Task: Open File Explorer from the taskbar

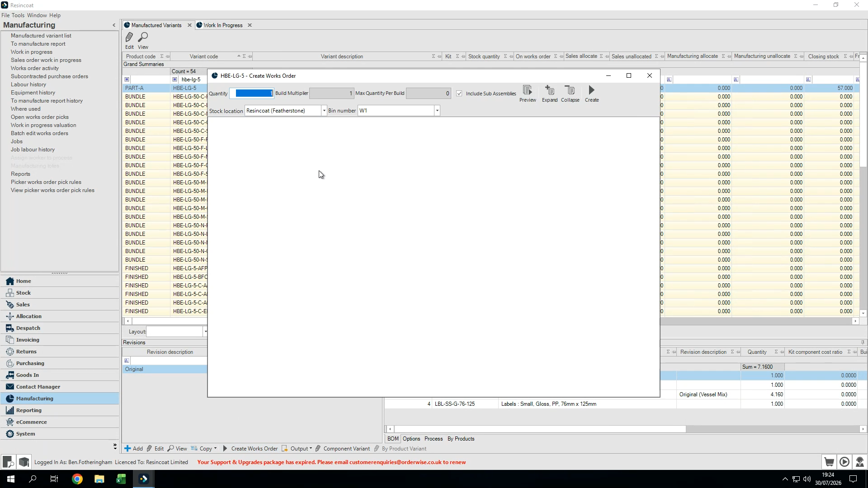Action: pyautogui.click(x=99, y=479)
